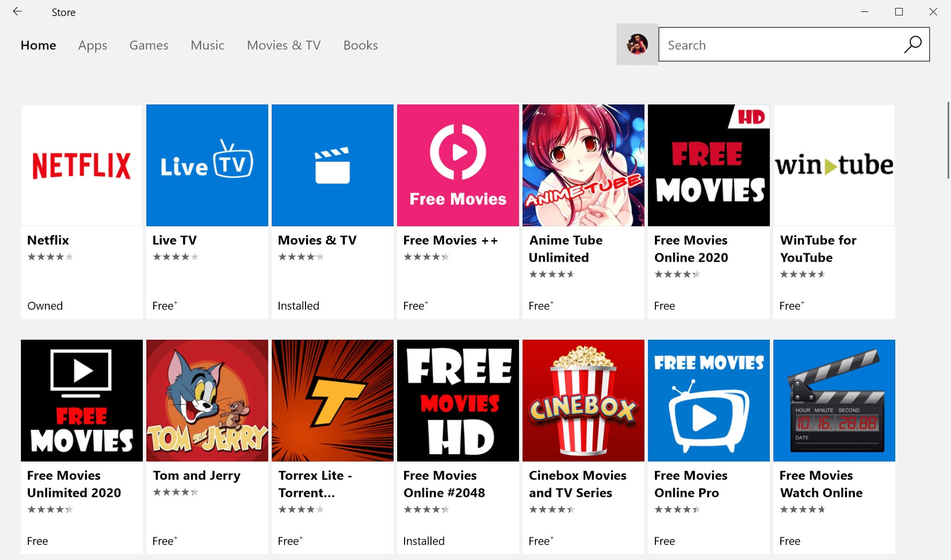
Task: Focus the Search input field
Action: 781,45
